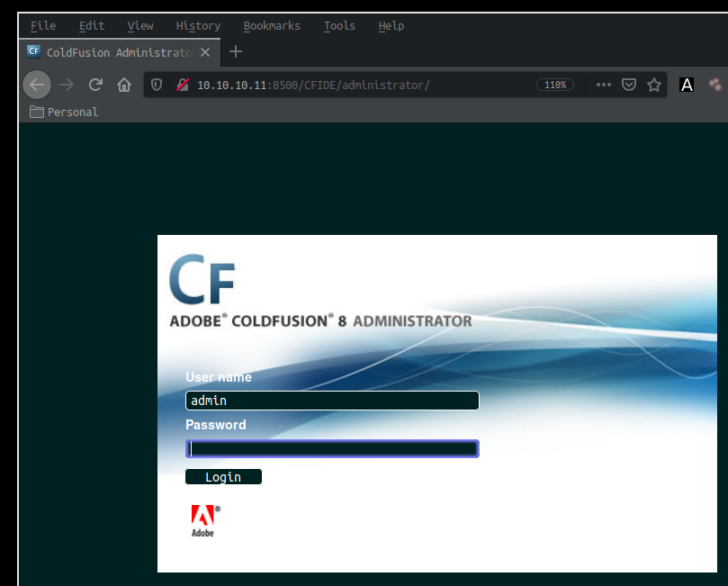This screenshot has width=728, height=586.
Task: Click the 'User name' label
Action: point(219,377)
